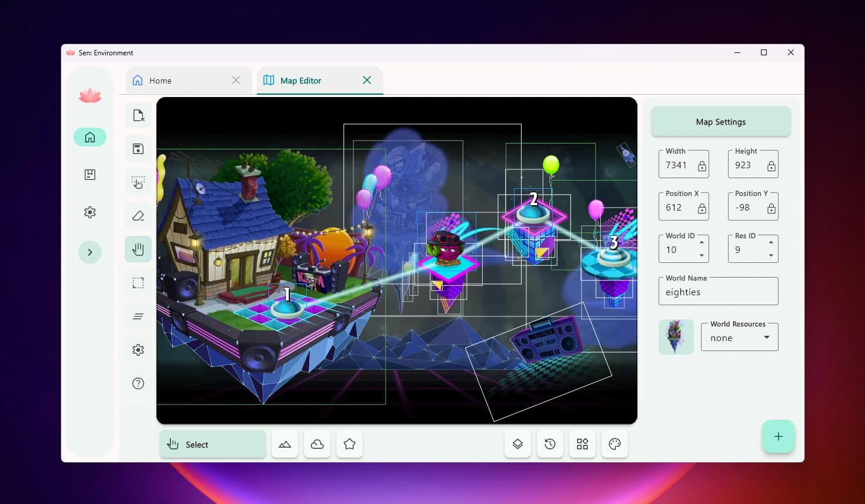This screenshot has height=504, width=865.
Task: Increase Res ID with up arrow
Action: [771, 242]
